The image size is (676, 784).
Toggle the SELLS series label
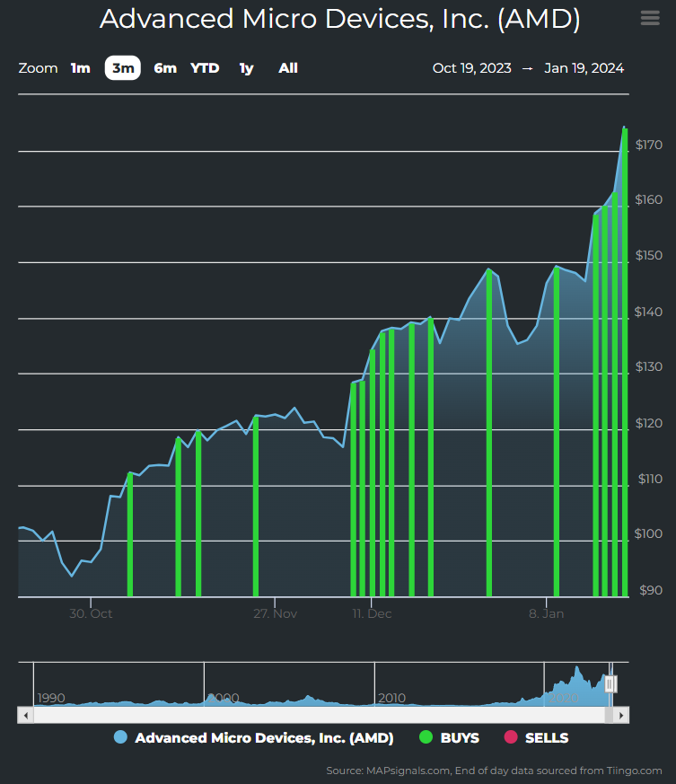point(547,738)
